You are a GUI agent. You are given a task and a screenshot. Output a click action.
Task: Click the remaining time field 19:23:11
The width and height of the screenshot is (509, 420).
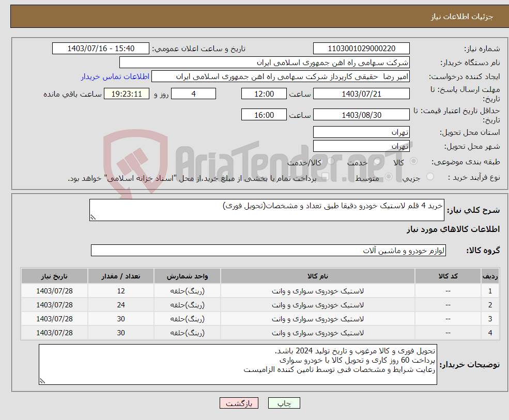coord(127,94)
